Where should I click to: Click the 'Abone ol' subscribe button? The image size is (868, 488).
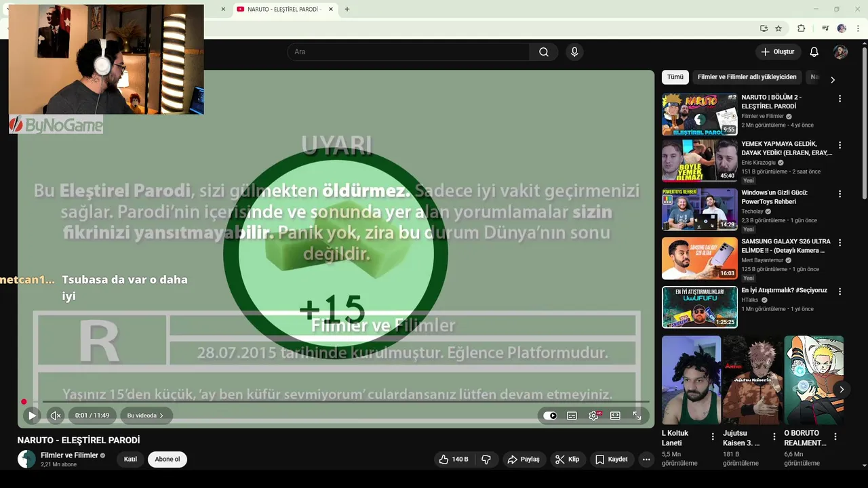[167, 459]
